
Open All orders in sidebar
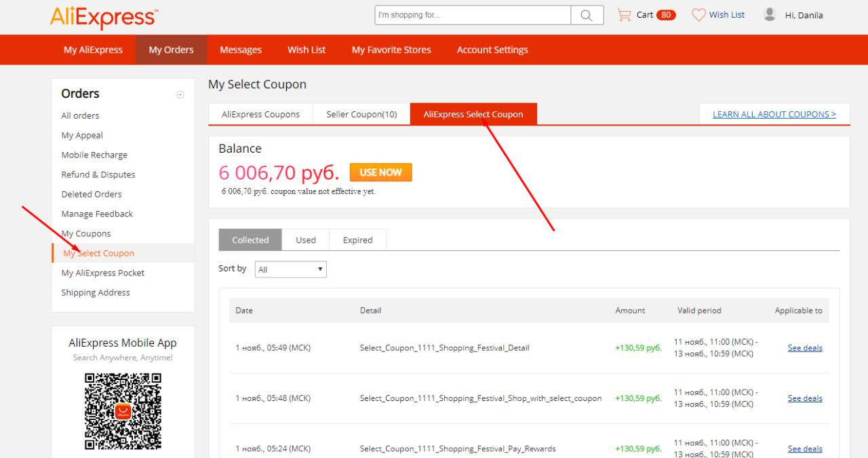80,115
